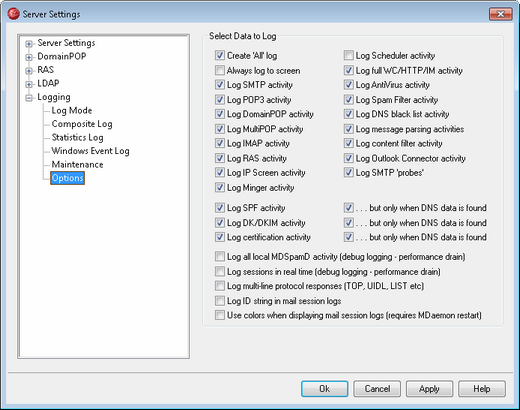Screen dimensions: 520x410
Task: Enable Use colors when displaying session logs
Action: (220, 315)
